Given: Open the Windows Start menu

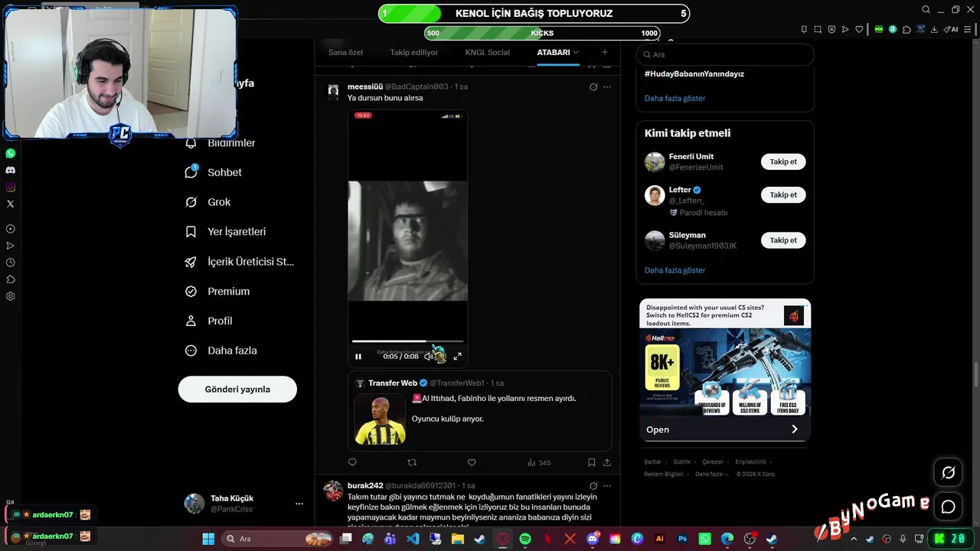Looking at the screenshot, I should click(208, 539).
